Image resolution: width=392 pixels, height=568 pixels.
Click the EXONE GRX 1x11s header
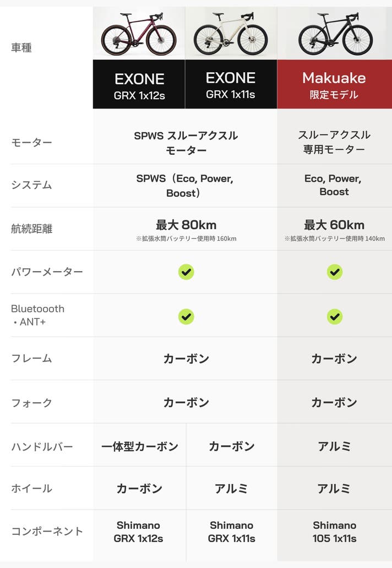click(231, 85)
